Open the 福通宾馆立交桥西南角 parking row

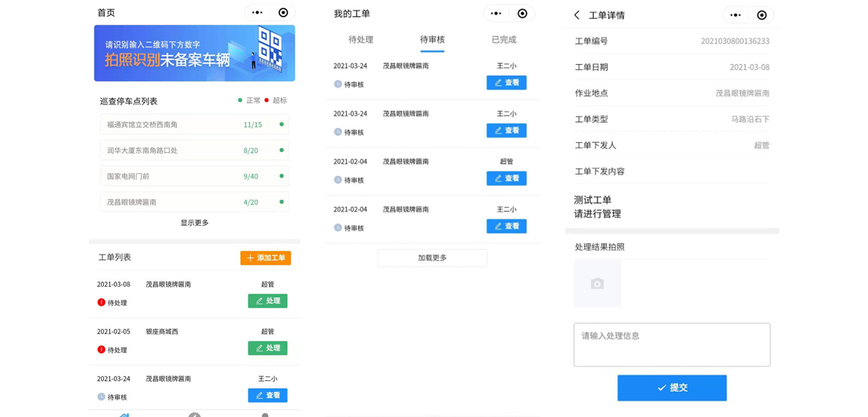(194, 125)
